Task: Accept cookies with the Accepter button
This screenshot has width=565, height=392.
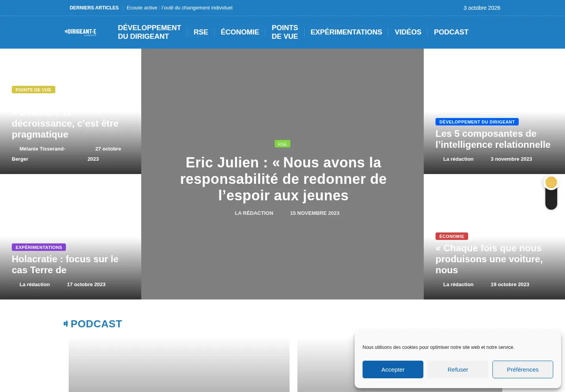Action: tap(393, 369)
